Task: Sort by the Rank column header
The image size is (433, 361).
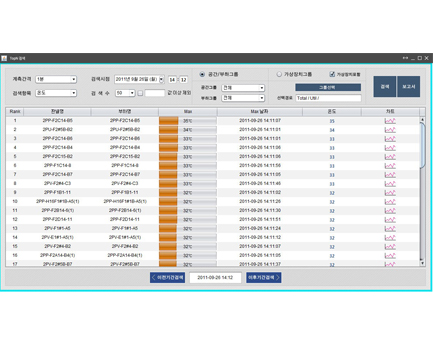Action: coord(15,111)
